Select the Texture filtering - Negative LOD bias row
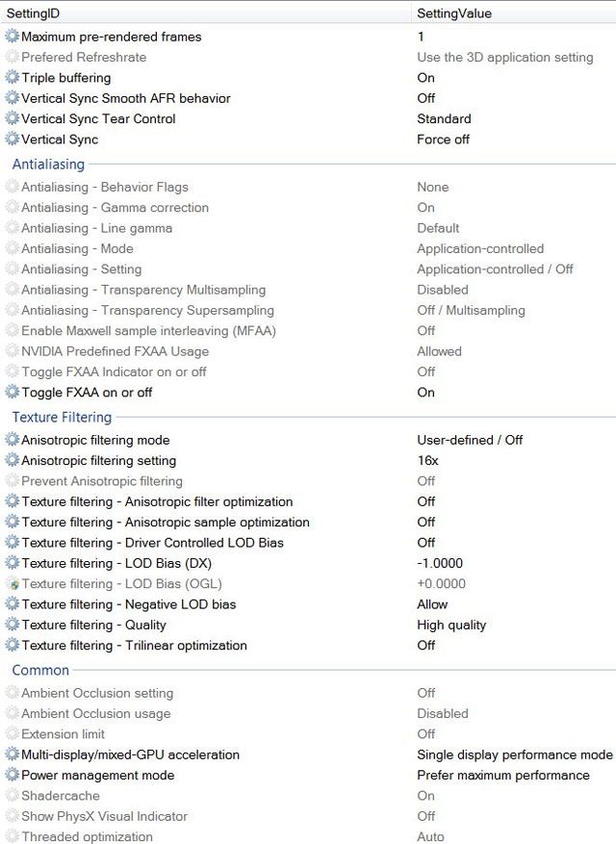Viewport: 616px width, 844px height. click(x=128, y=604)
